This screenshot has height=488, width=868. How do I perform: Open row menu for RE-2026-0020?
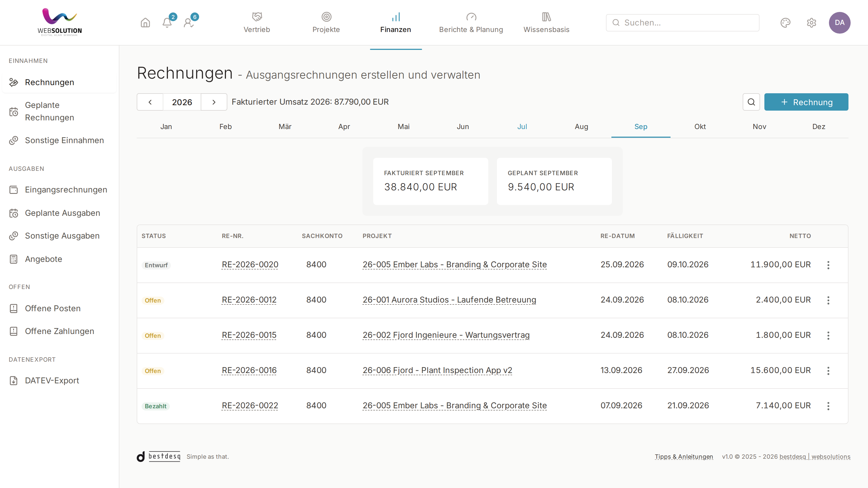coord(828,265)
